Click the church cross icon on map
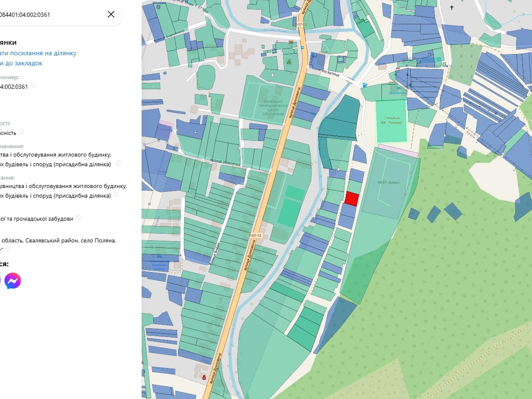532x399 pixels. coord(452,7)
